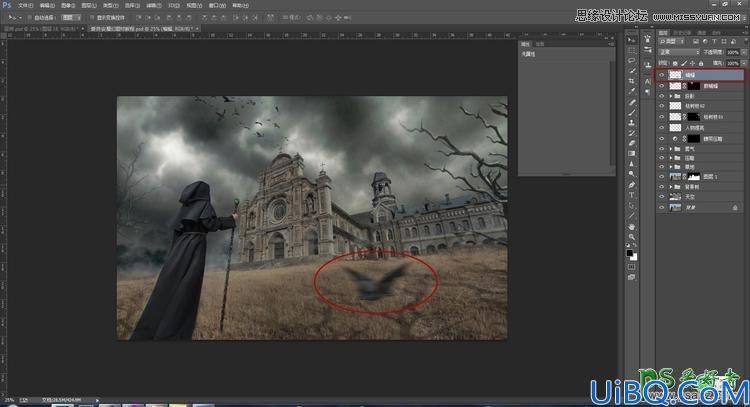Enable the show transform controls checkbox
Screen dimensions: 750x407
tap(92, 18)
